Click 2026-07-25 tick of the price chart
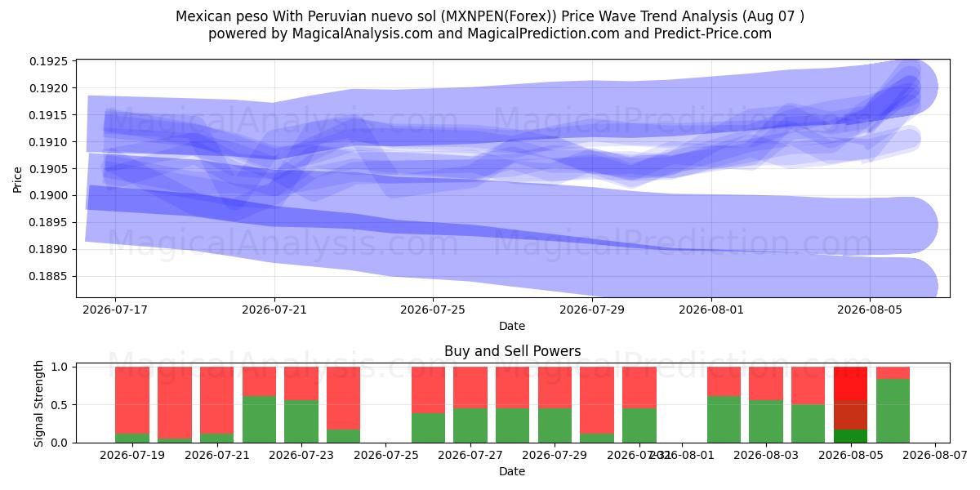 [x=433, y=310]
